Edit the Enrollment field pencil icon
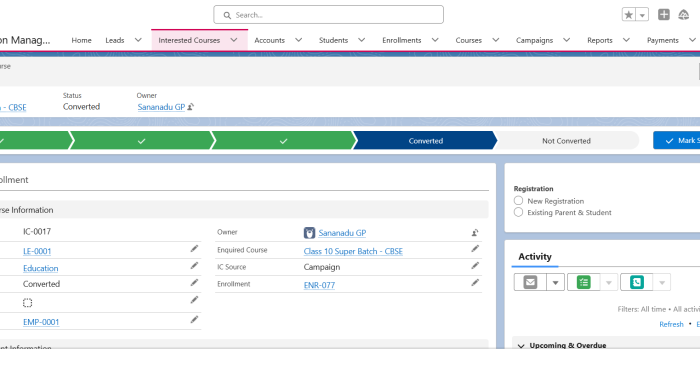Viewport: 700px width, 370px height. pyautogui.click(x=475, y=283)
